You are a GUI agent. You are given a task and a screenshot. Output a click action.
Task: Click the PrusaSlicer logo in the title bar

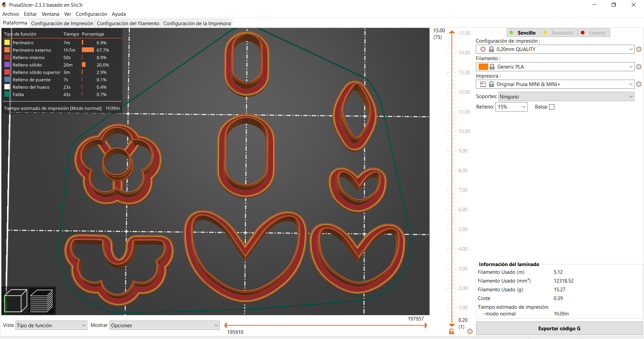click(4, 5)
